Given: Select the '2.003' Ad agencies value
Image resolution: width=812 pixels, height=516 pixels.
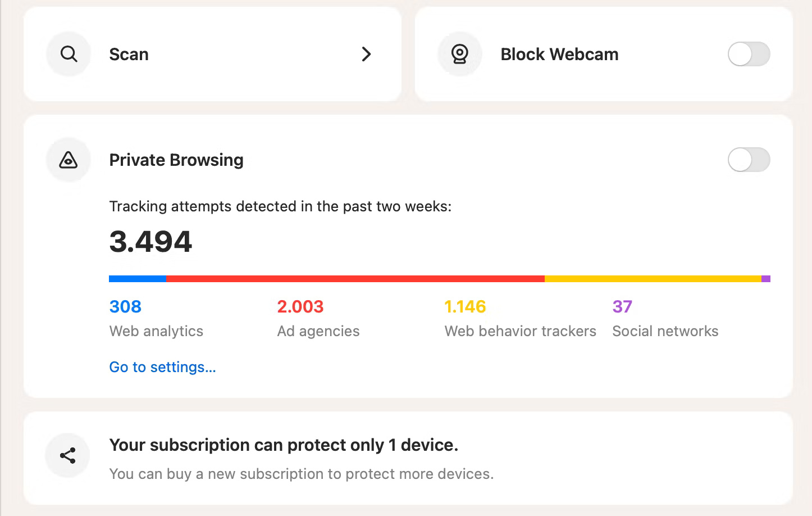Looking at the screenshot, I should pyautogui.click(x=300, y=306).
